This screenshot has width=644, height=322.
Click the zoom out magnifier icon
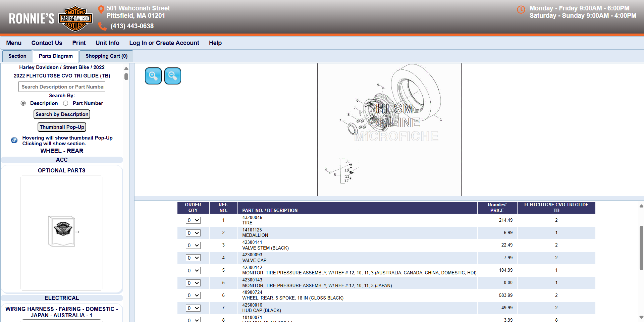(x=173, y=76)
